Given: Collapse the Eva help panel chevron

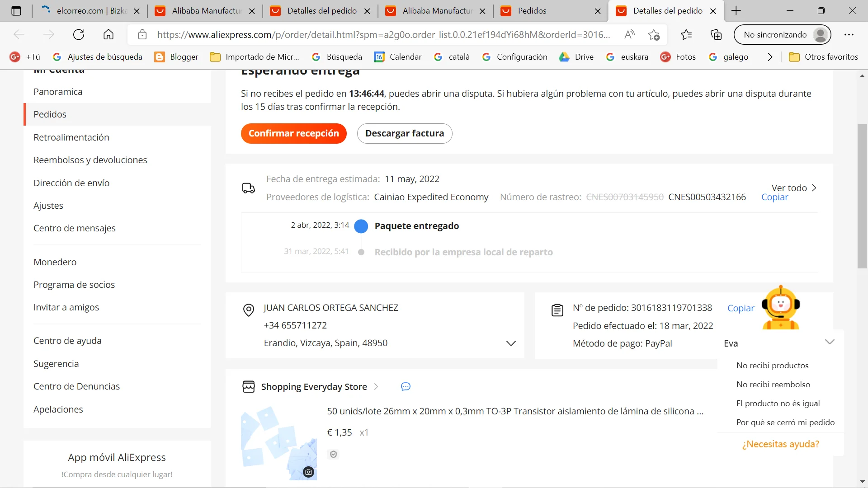Looking at the screenshot, I should 829,342.
